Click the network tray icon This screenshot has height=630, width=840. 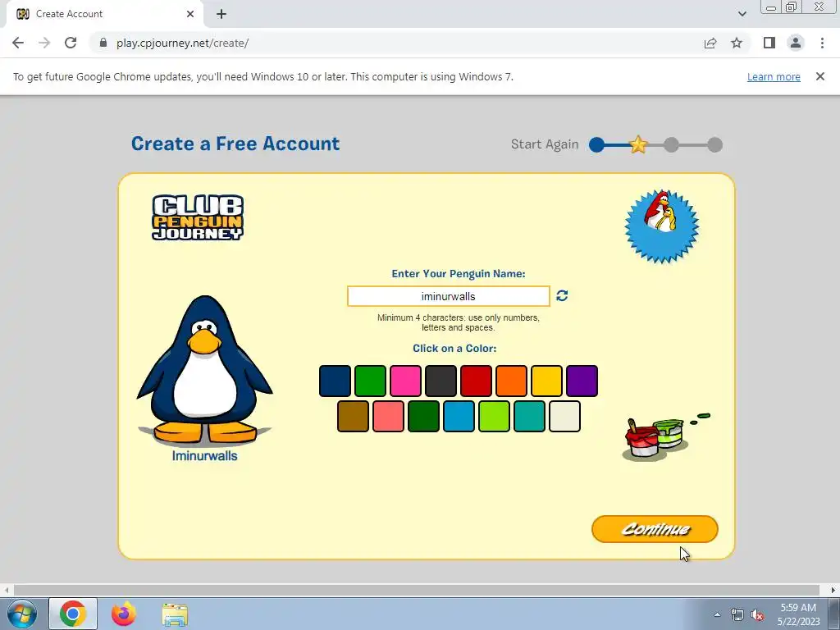click(737, 614)
